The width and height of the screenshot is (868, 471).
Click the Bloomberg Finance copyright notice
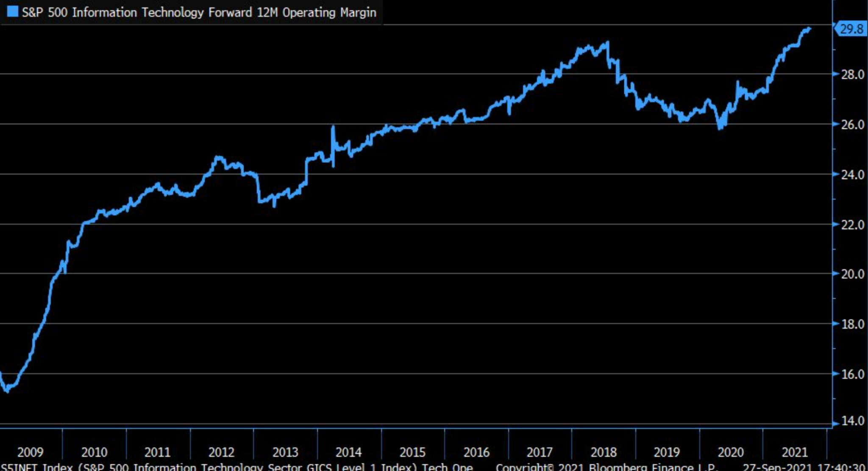(x=606, y=467)
